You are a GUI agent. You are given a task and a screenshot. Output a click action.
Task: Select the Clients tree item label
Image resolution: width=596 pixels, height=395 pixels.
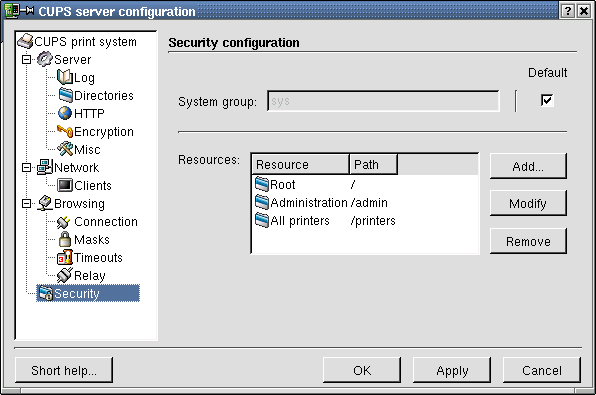coord(93,186)
